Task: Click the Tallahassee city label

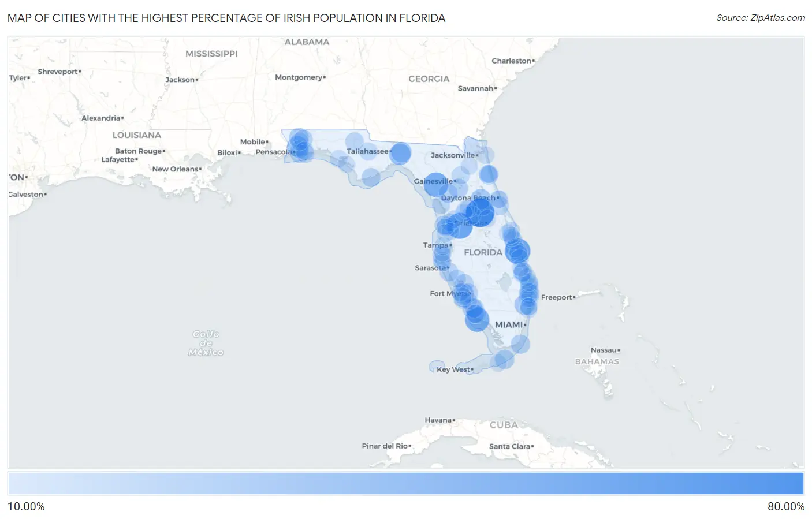Action: [x=368, y=151]
